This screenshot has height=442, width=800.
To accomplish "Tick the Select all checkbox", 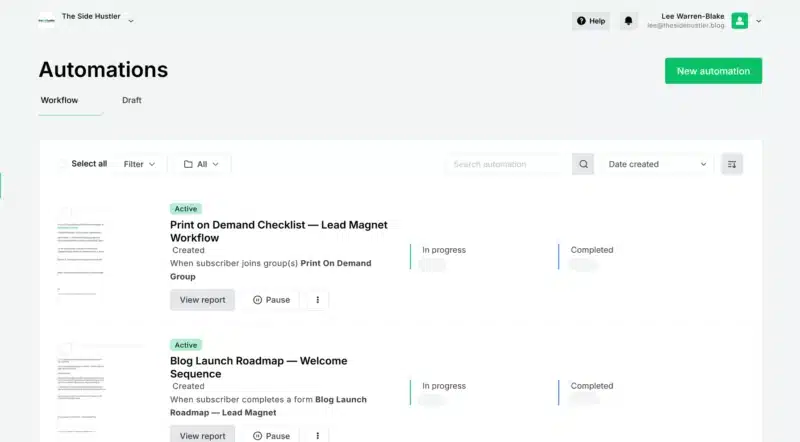I will tap(63, 164).
